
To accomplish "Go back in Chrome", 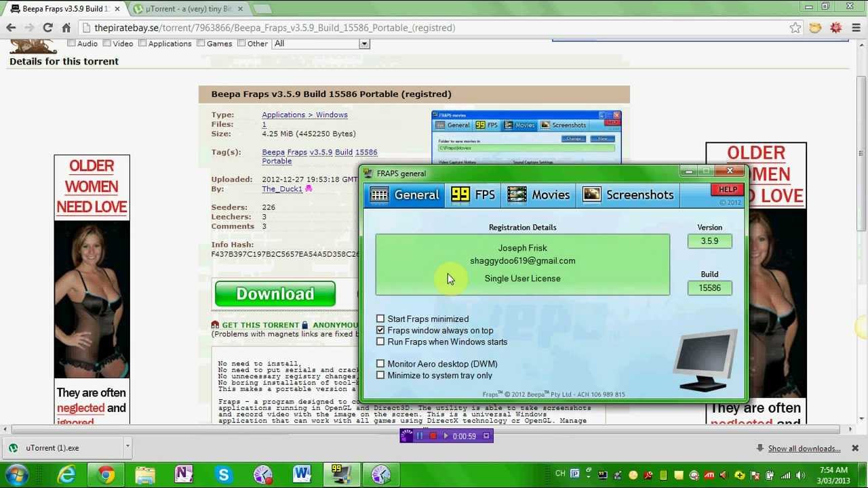I will [11, 28].
